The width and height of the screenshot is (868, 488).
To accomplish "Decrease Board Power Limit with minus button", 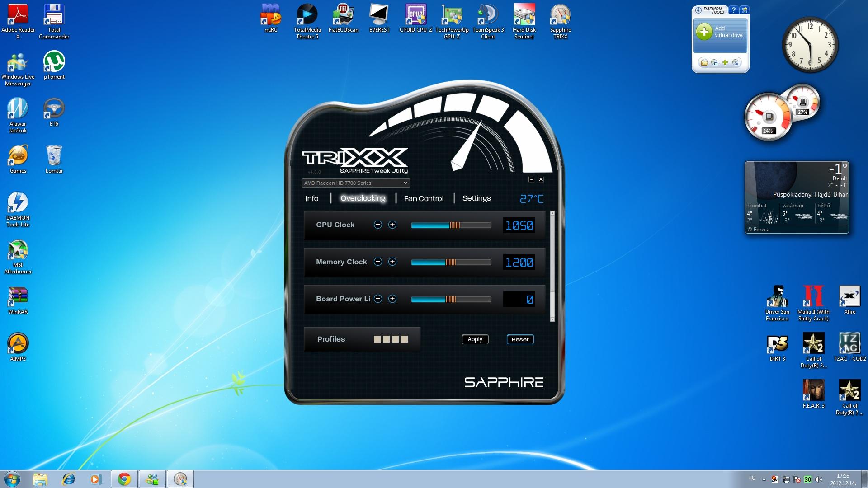I will (x=378, y=299).
